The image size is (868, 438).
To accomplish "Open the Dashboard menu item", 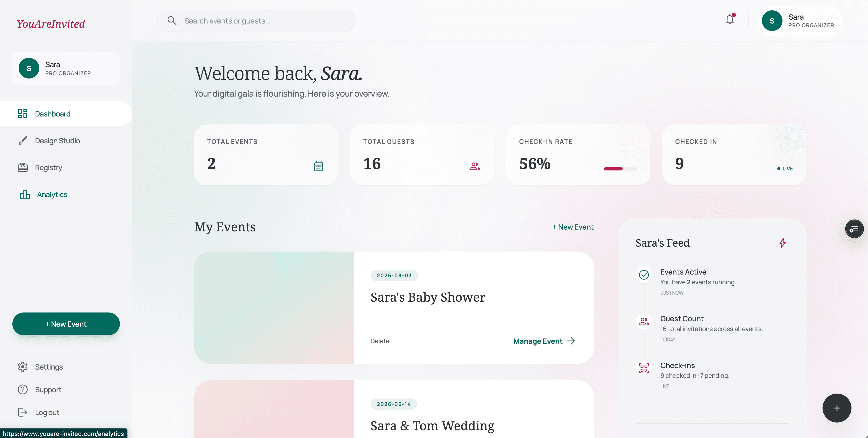I will click(66, 114).
